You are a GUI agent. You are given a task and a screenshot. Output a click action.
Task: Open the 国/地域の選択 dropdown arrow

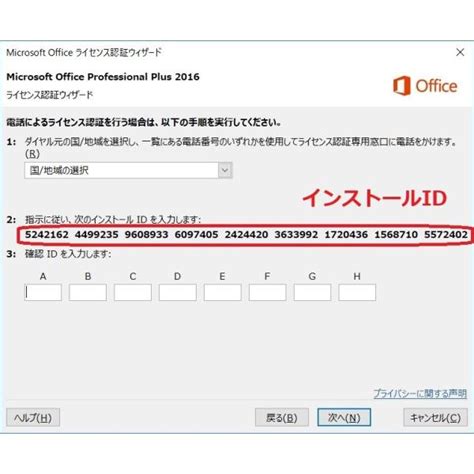[x=225, y=170]
